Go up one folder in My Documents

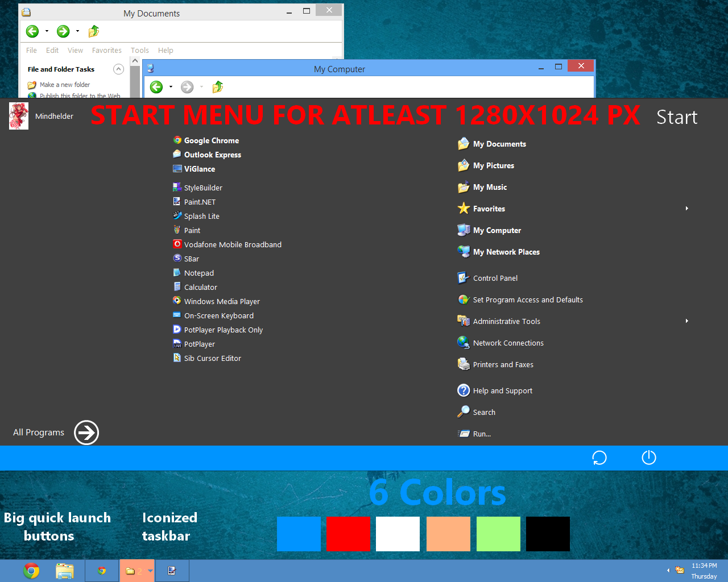click(x=94, y=31)
